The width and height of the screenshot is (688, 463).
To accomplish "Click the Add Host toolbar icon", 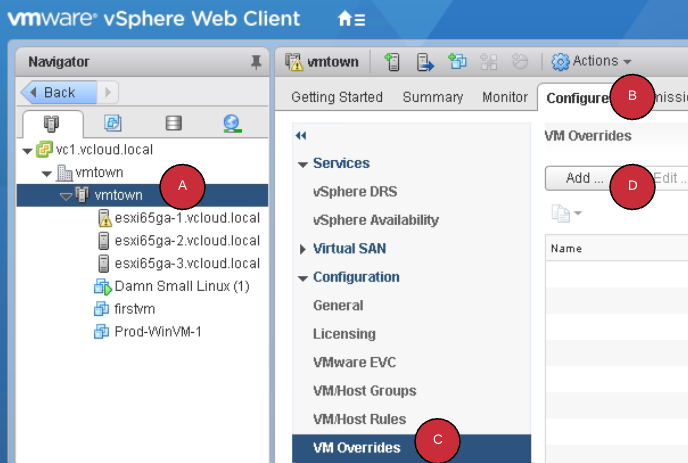I will pyautogui.click(x=392, y=61).
